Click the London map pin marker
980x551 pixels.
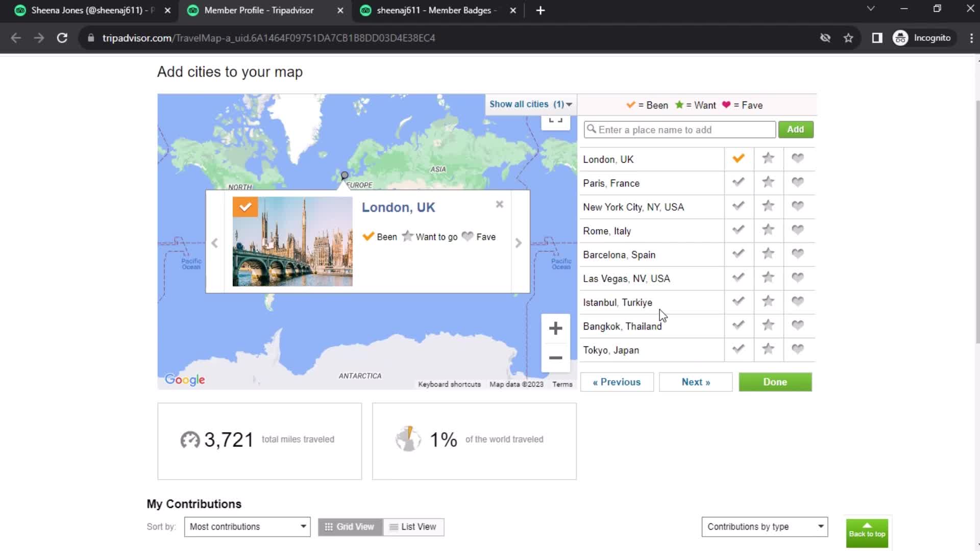coord(345,176)
